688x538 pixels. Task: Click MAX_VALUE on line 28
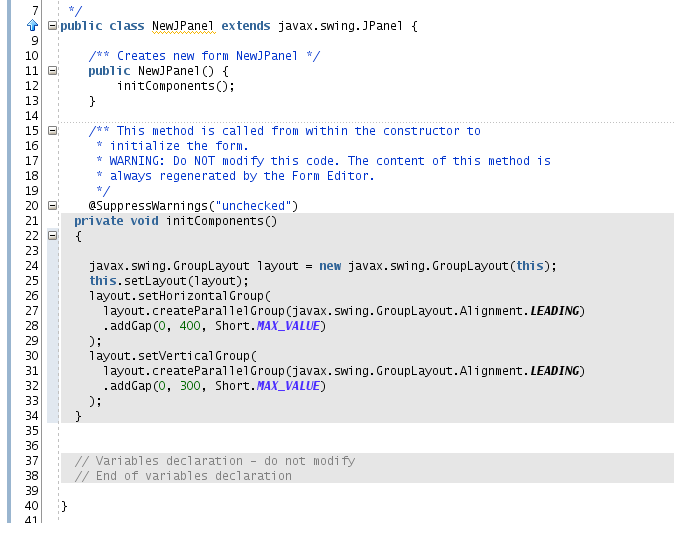point(288,326)
